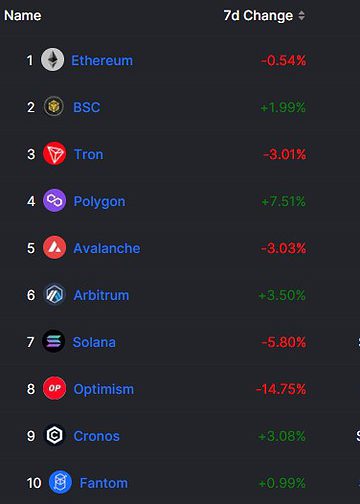Sort by 7d Change arrows
This screenshot has height=504, width=360.
tap(301, 15)
